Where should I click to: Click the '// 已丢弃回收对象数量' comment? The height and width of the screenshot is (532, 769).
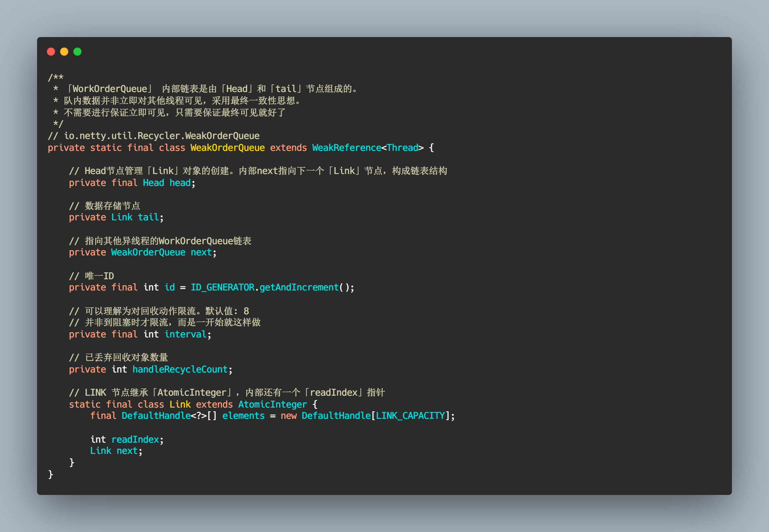[118, 358]
